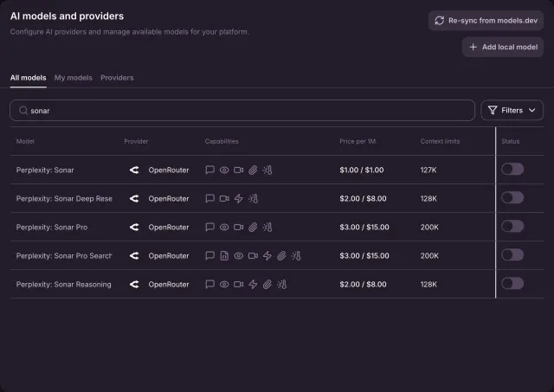Click the $1.00 / $1.00 price

[362, 170]
